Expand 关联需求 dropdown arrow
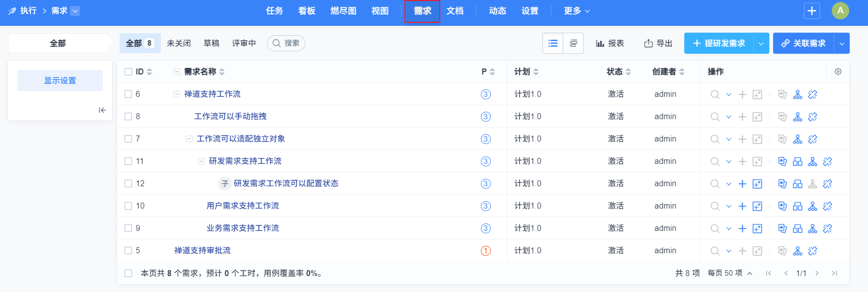The height and width of the screenshot is (292, 868). (x=842, y=44)
